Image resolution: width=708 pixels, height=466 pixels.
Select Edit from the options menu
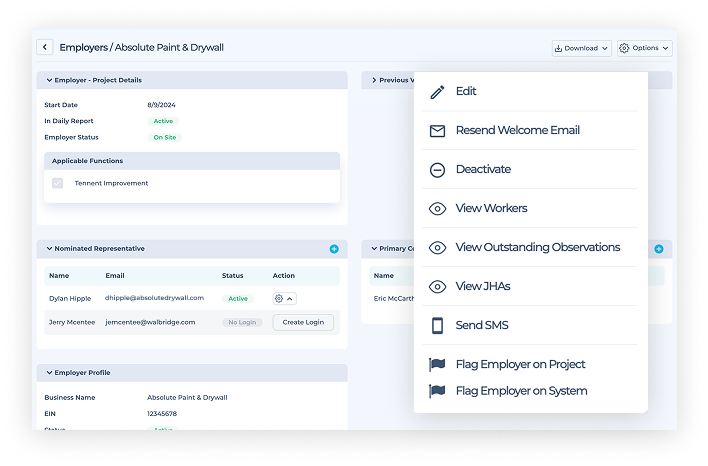(x=530, y=91)
